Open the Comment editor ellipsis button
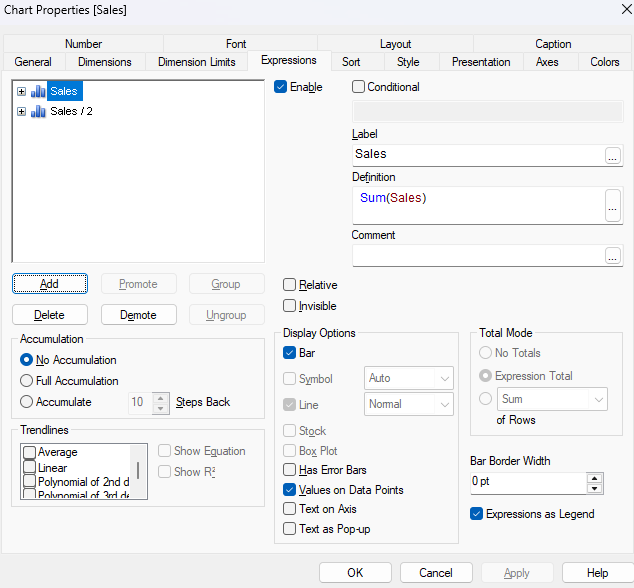The height and width of the screenshot is (588, 634). (x=613, y=256)
